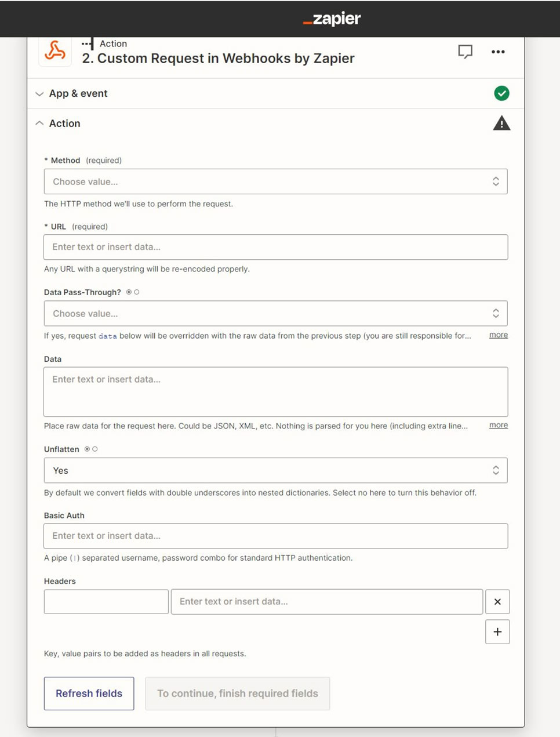The height and width of the screenshot is (737, 560).
Task: Click more link under Data Pass-Through
Action: tap(499, 335)
